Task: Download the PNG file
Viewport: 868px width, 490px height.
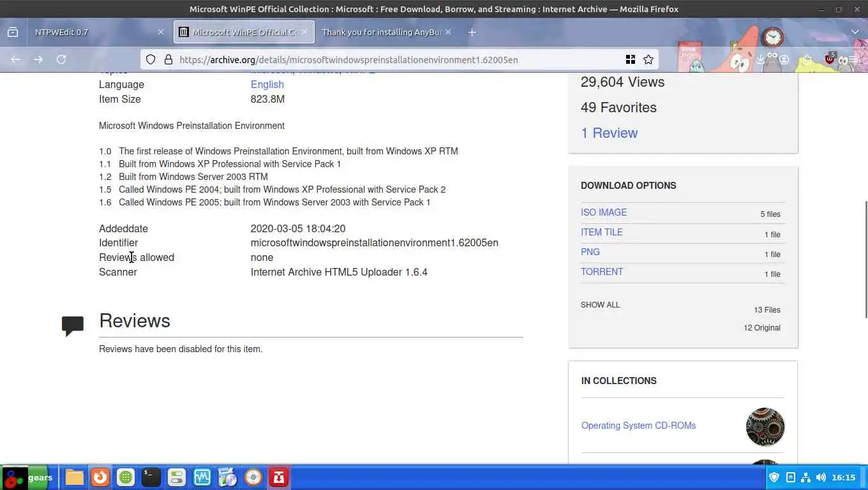Action: [x=590, y=252]
